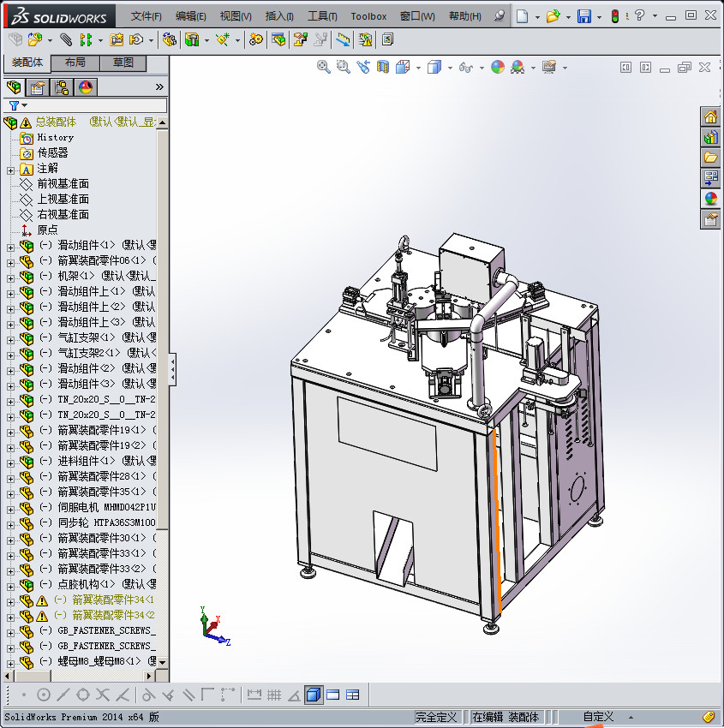The height and width of the screenshot is (728, 724).
Task: Click the 自定义 status bar button
Action: coord(598,717)
